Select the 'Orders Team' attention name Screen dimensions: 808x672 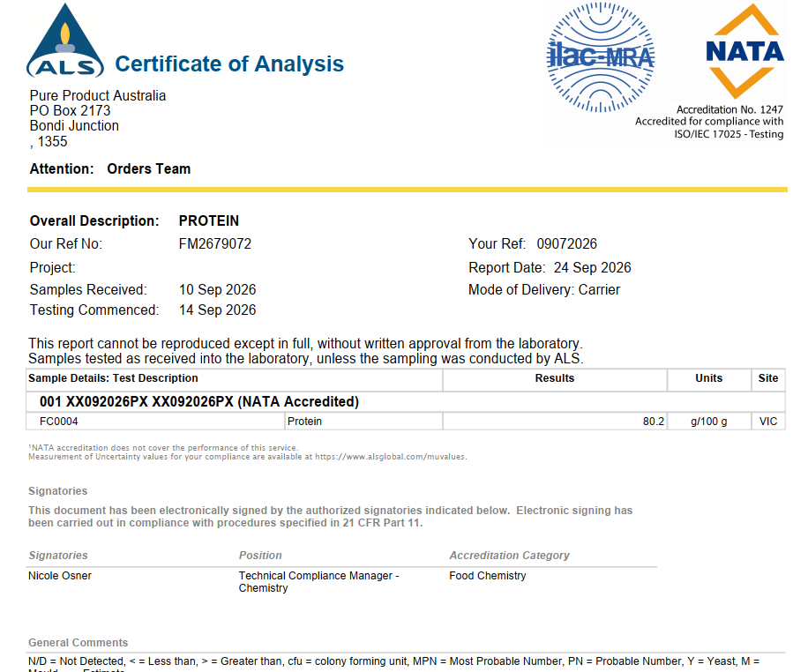pyautogui.click(x=149, y=169)
